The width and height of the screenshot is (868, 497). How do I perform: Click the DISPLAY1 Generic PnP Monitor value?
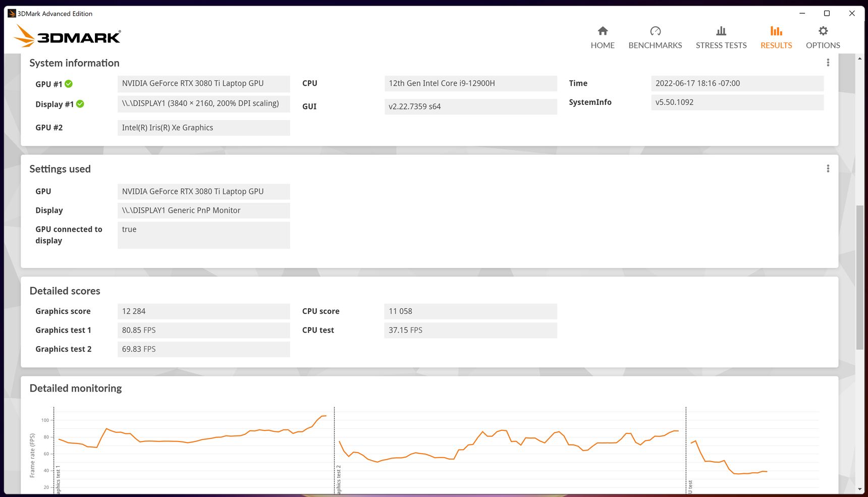pos(204,210)
